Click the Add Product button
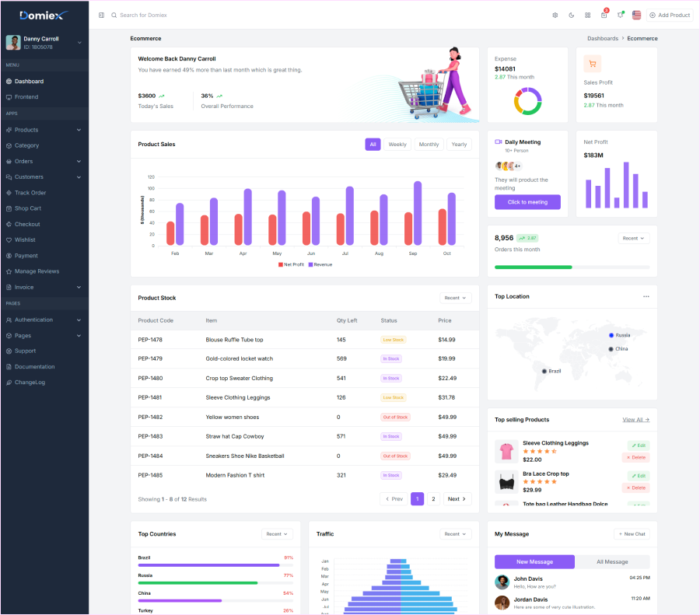700x615 pixels. click(669, 15)
